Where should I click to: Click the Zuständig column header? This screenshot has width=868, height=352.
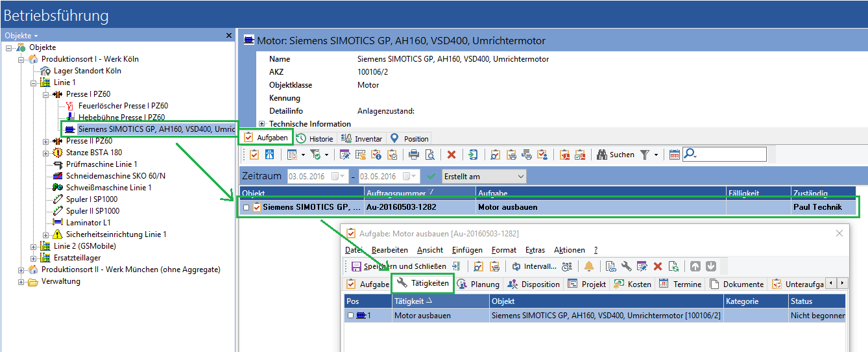(x=824, y=194)
